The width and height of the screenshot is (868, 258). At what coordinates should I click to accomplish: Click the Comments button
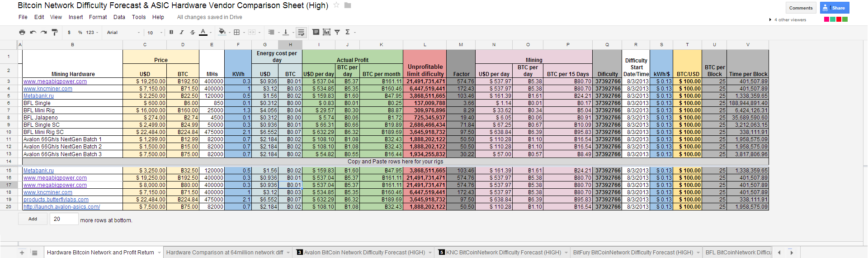tap(801, 8)
